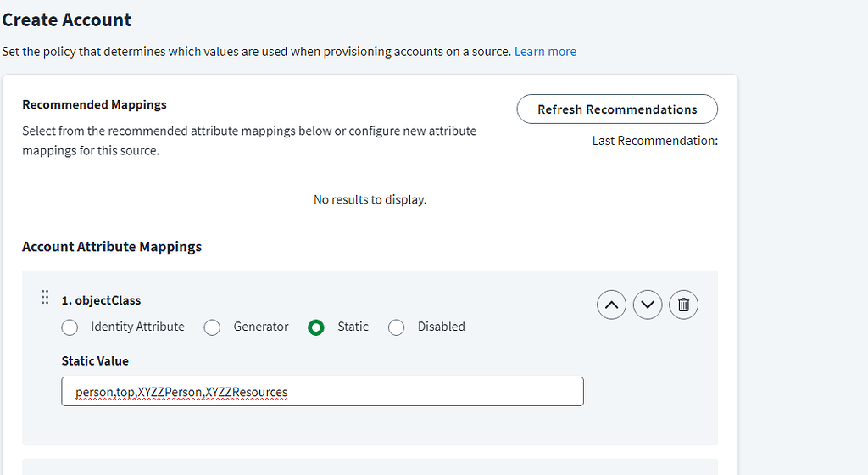868x475 pixels.
Task: Click the Static Value field label
Action: pyautogui.click(x=95, y=361)
